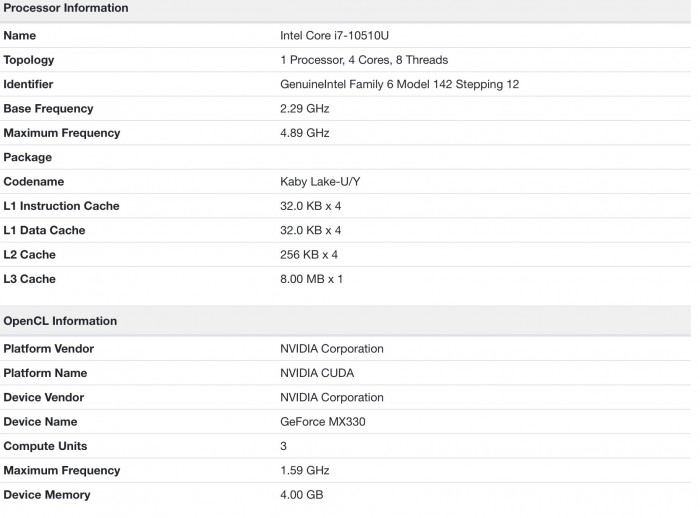The image size is (700, 518).
Task: Click the 4.89 GHz maximum frequency value
Action: point(304,133)
